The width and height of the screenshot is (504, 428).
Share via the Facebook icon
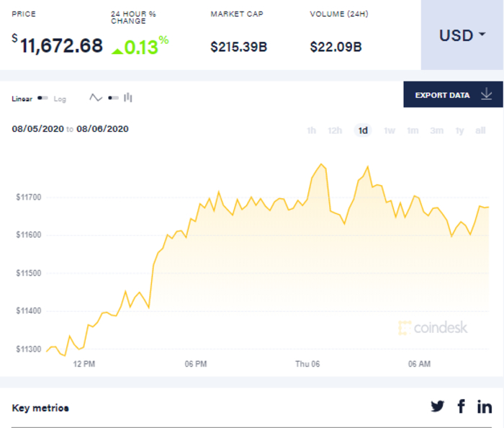pyautogui.click(x=461, y=406)
